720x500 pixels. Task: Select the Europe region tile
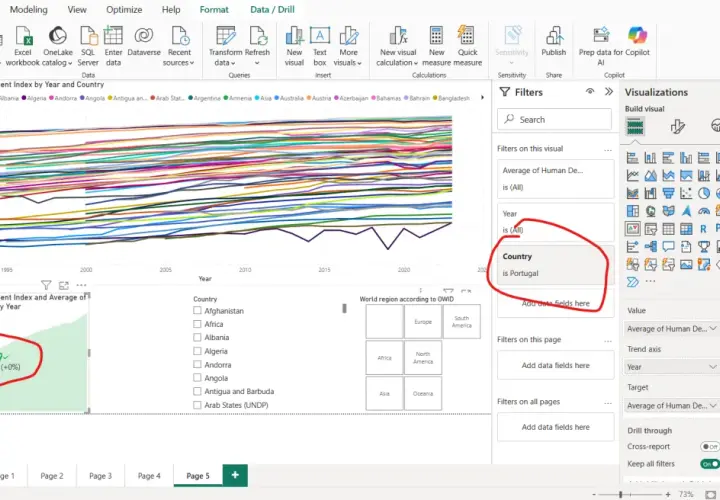(x=423, y=322)
